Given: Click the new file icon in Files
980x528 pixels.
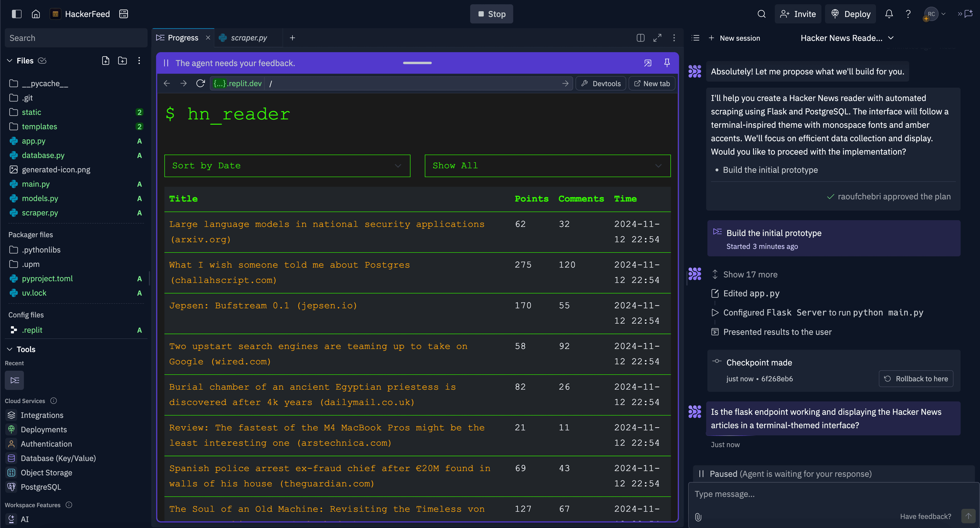Looking at the screenshot, I should pyautogui.click(x=106, y=61).
